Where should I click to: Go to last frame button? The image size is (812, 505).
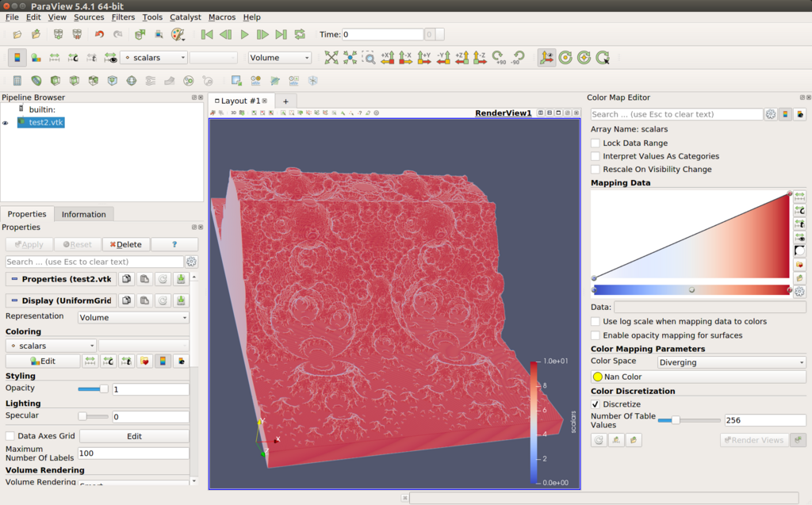pos(282,35)
